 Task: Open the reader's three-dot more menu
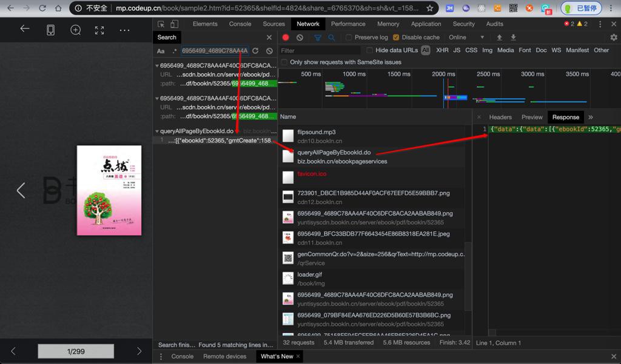click(x=124, y=30)
